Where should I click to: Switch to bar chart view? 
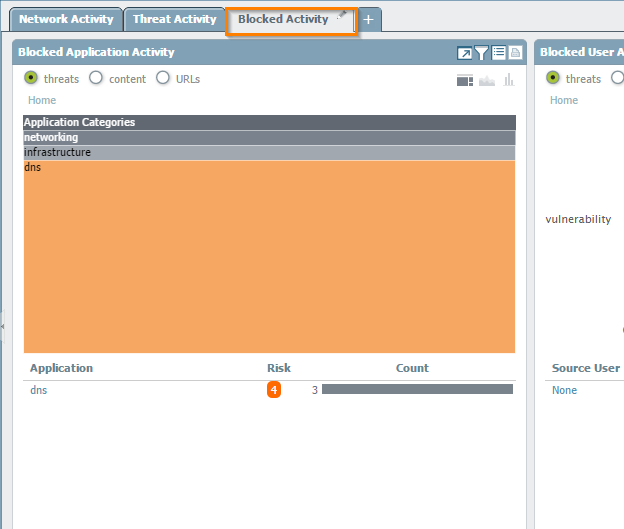click(x=509, y=80)
